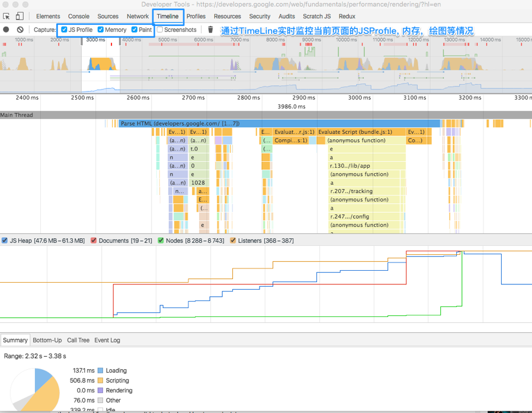The image size is (532, 413).
Task: Uncheck the JS Profile checkbox
Action: click(x=65, y=30)
